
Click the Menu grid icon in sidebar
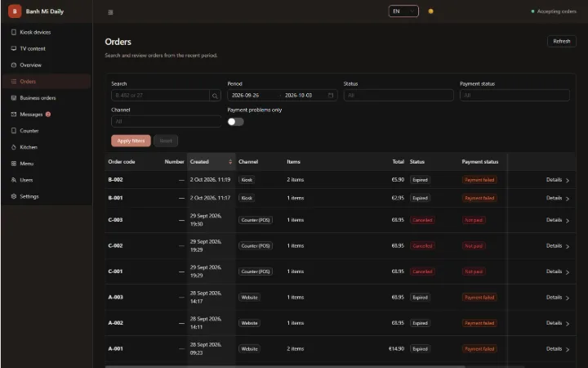tap(14, 164)
